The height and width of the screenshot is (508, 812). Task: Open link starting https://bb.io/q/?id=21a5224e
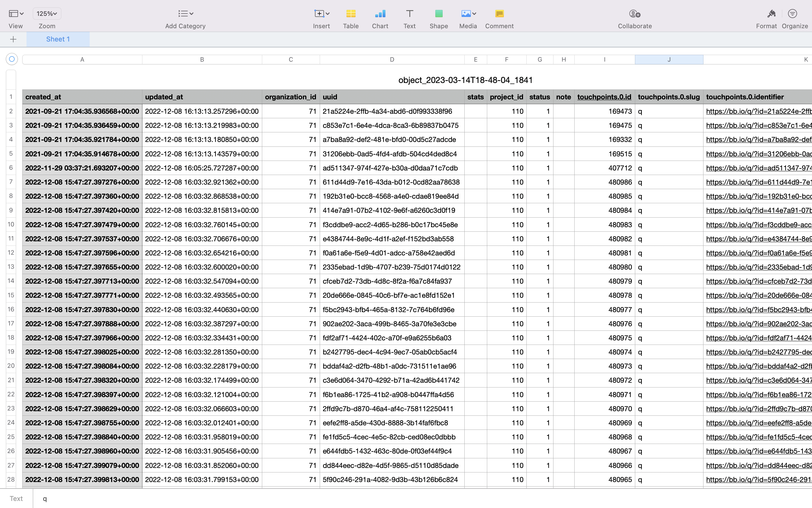click(x=758, y=111)
